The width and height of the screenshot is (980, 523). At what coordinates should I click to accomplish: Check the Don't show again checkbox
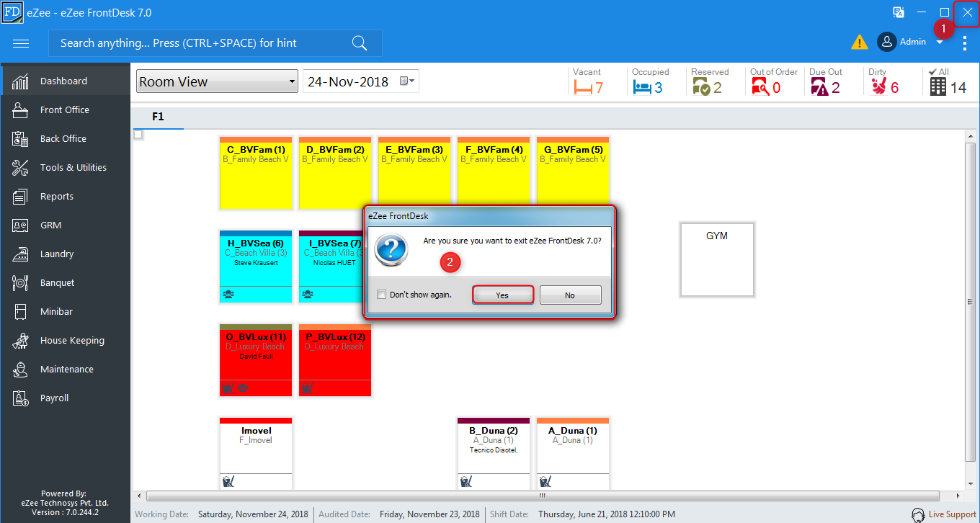point(382,295)
